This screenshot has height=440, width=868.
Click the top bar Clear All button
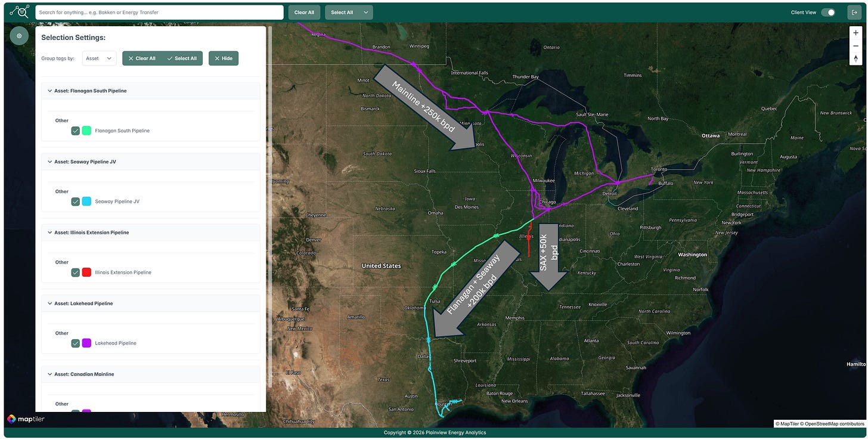click(304, 12)
